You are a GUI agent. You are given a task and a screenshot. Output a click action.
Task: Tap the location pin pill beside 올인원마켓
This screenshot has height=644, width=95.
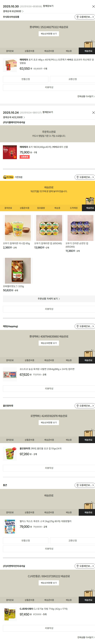pyautogui.click(x=85, y=406)
